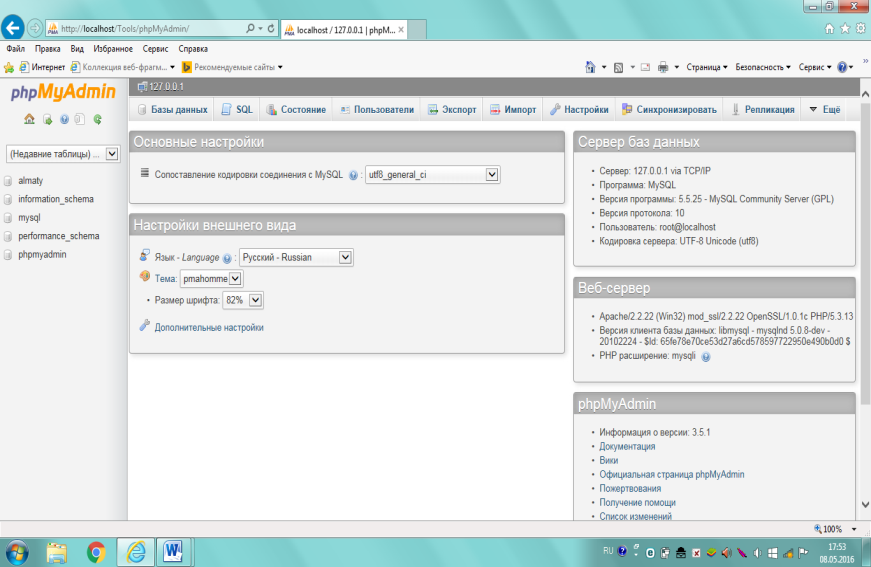Open the Вики link

click(x=608, y=460)
